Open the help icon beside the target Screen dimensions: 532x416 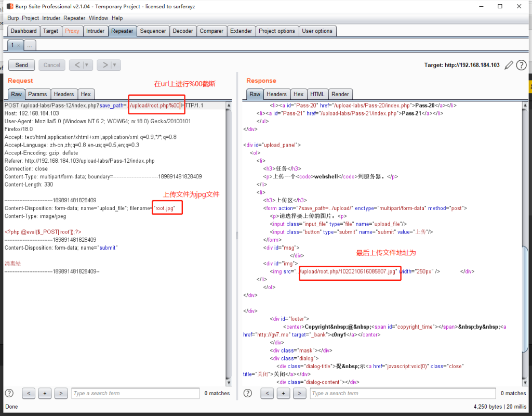click(x=521, y=65)
